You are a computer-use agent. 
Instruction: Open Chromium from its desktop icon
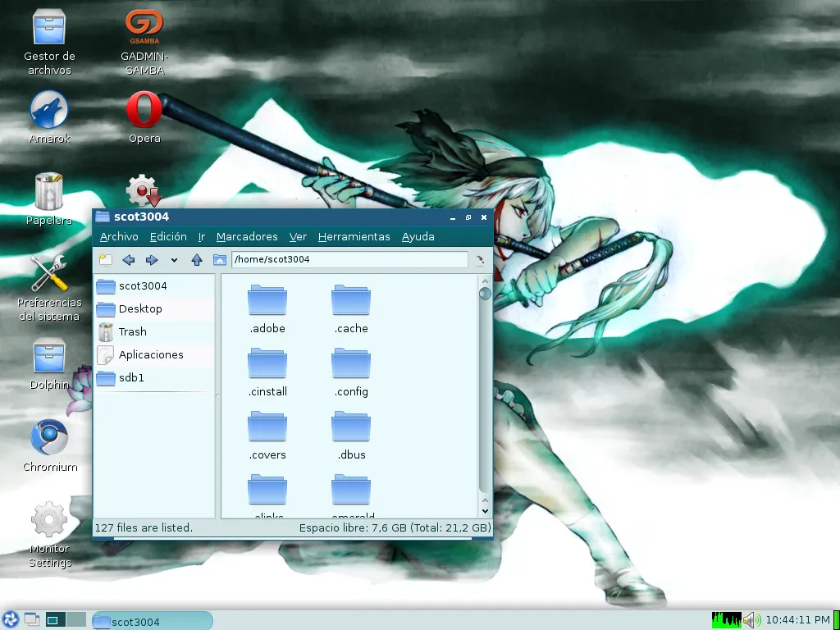48,439
